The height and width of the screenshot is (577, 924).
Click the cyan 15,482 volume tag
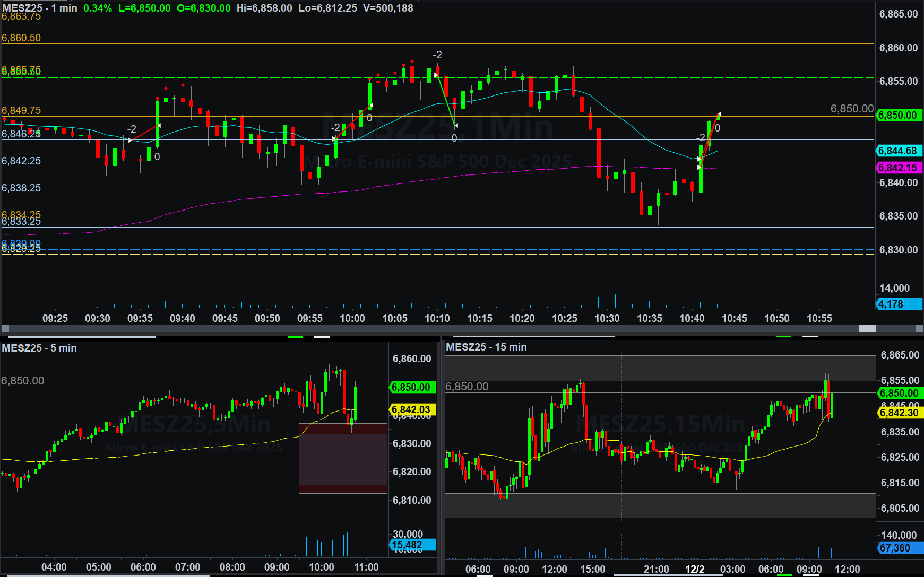click(x=411, y=545)
